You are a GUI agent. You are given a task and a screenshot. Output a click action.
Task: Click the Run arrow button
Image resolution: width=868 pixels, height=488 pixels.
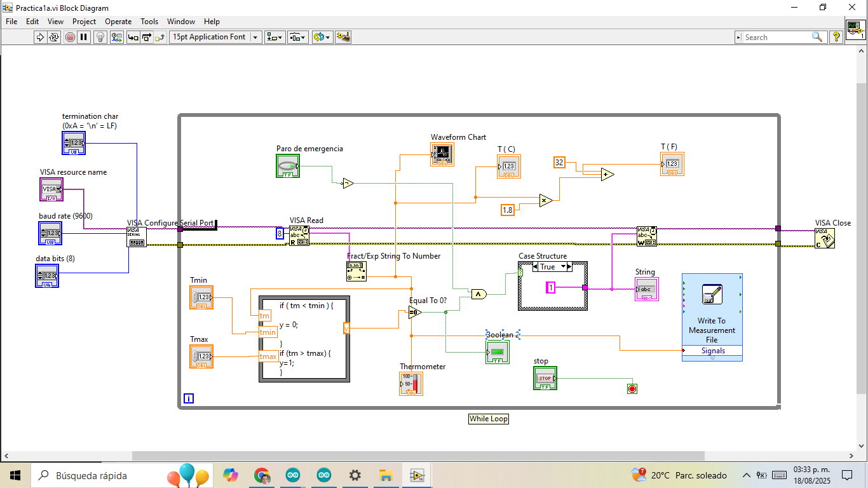pyautogui.click(x=40, y=37)
